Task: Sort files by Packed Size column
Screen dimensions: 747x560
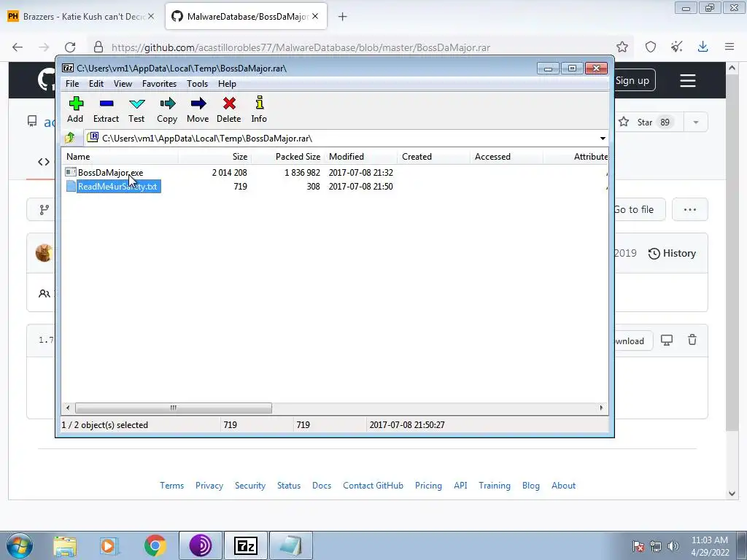Action: point(288,157)
